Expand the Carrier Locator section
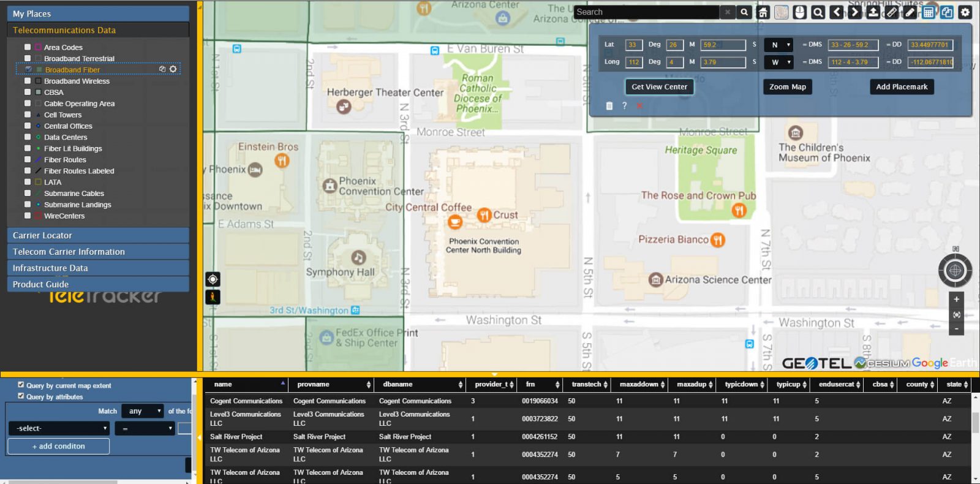The width and height of the screenshot is (980, 484). coord(98,235)
